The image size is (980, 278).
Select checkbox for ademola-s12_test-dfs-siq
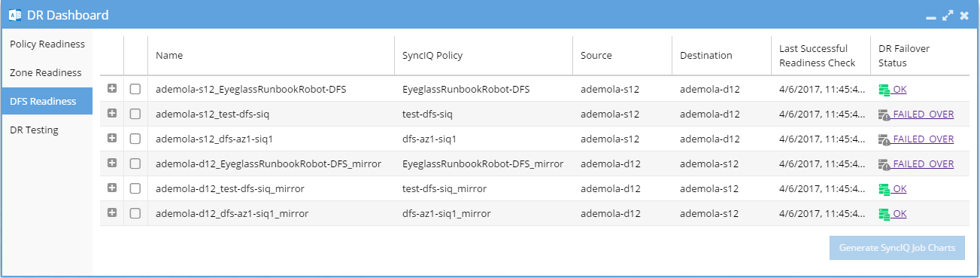tap(135, 114)
